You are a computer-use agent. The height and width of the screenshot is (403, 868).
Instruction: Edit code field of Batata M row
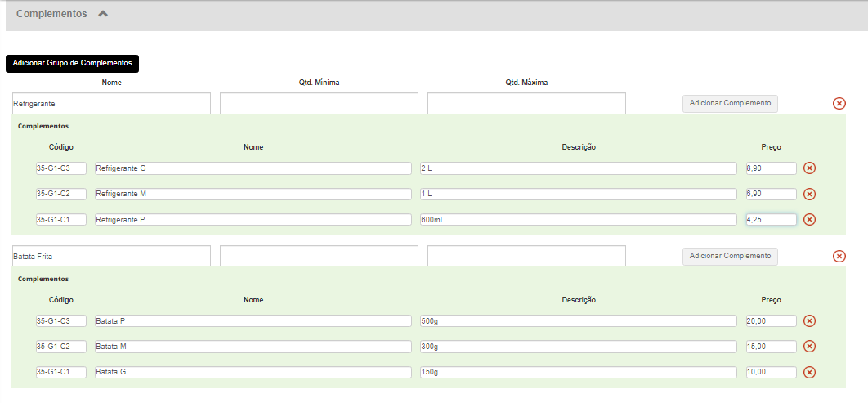click(x=61, y=347)
